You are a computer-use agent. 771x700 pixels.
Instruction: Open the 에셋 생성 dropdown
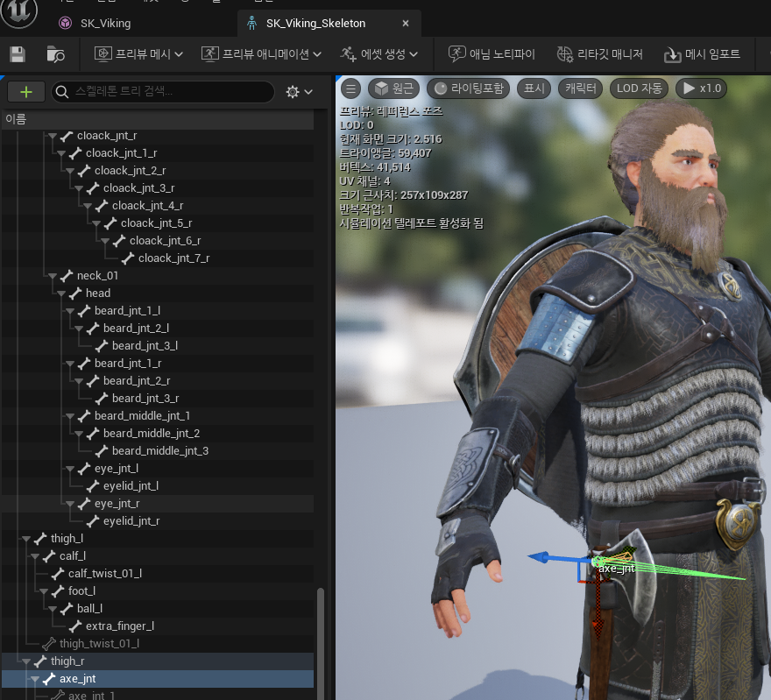(378, 54)
